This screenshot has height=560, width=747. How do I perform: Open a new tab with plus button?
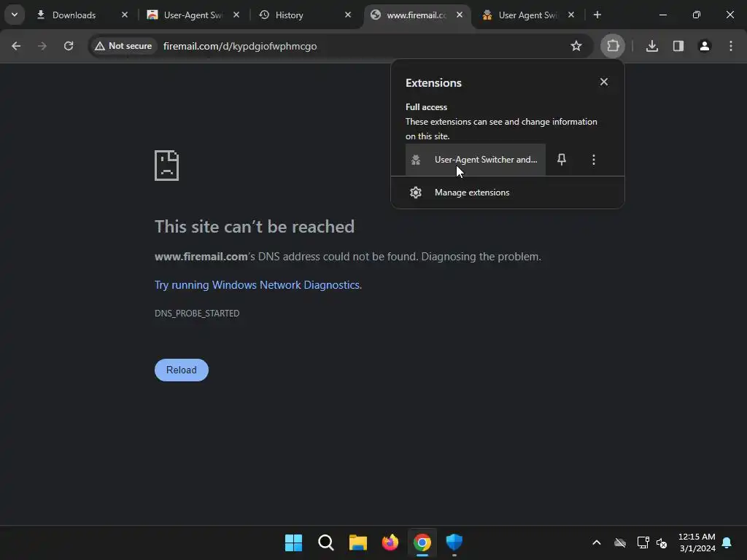[597, 15]
